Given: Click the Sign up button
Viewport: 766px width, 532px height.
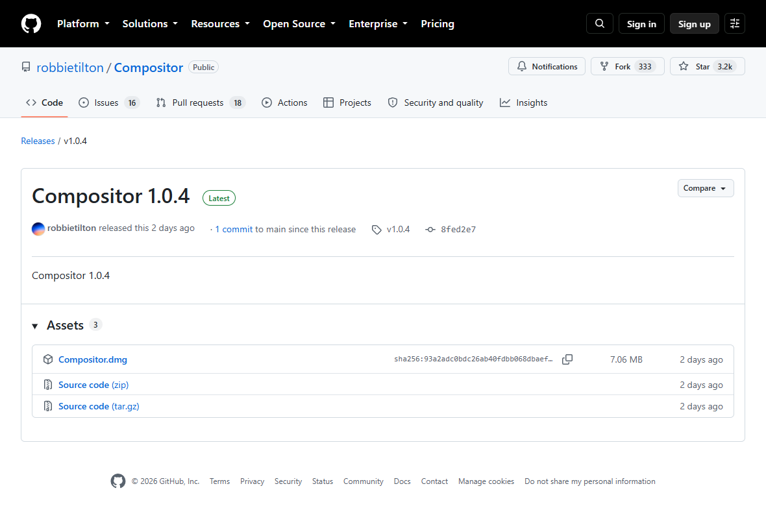Looking at the screenshot, I should tap(694, 23).
